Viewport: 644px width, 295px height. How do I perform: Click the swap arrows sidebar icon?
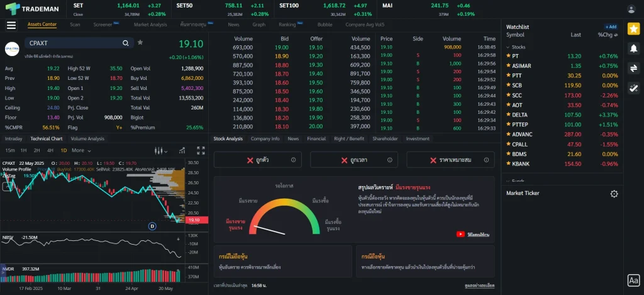[x=634, y=69]
